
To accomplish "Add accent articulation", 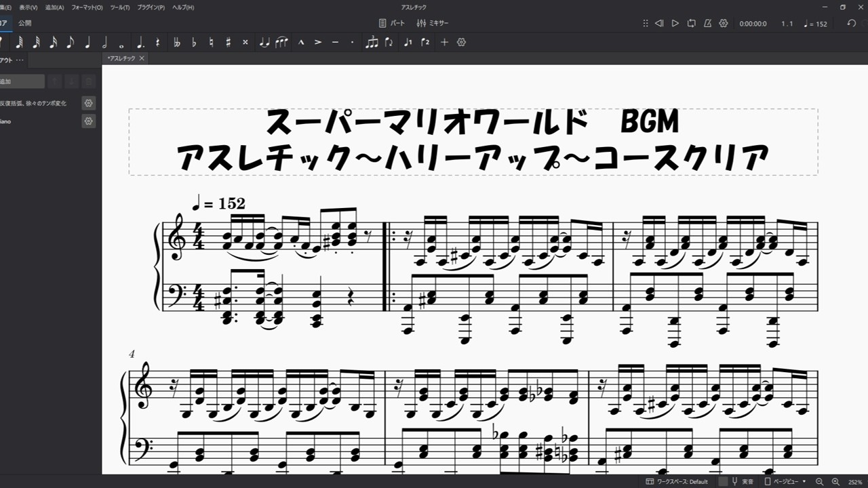I will tap(318, 42).
